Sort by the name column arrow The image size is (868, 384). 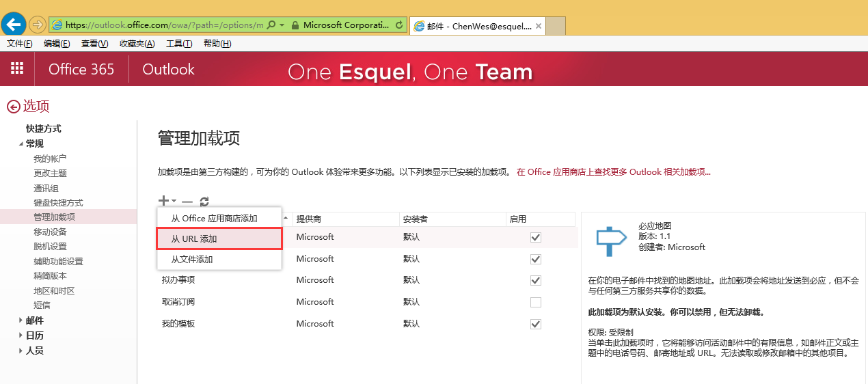pyautogui.click(x=286, y=218)
